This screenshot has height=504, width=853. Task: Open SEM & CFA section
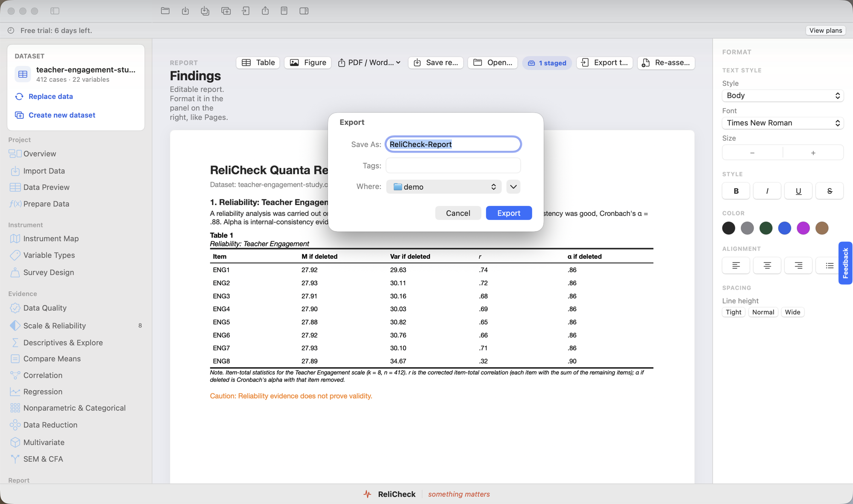[43, 459]
